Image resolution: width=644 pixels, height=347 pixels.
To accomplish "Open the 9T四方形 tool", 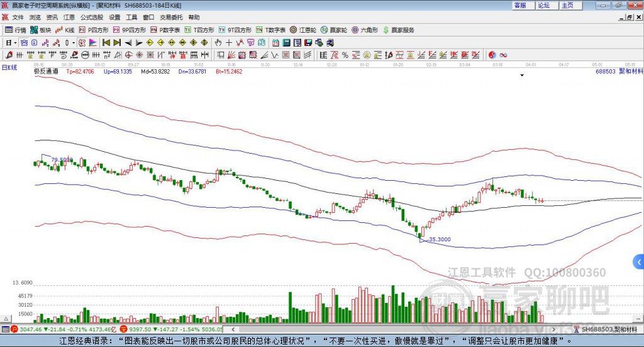I will [235, 30].
